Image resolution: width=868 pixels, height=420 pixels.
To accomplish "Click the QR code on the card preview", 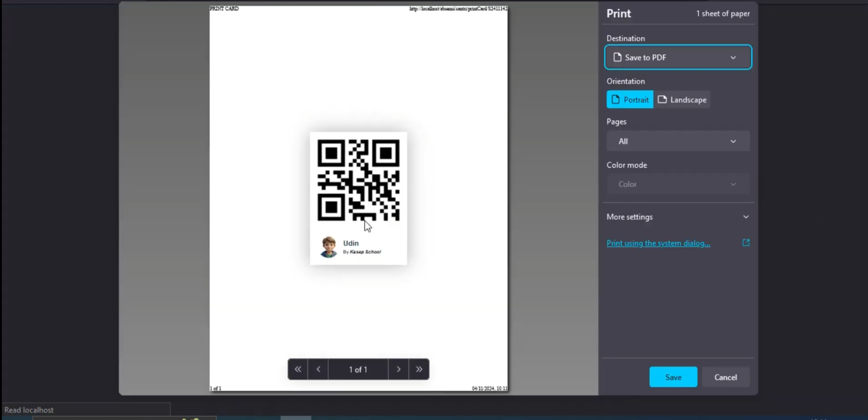I will [358, 180].
